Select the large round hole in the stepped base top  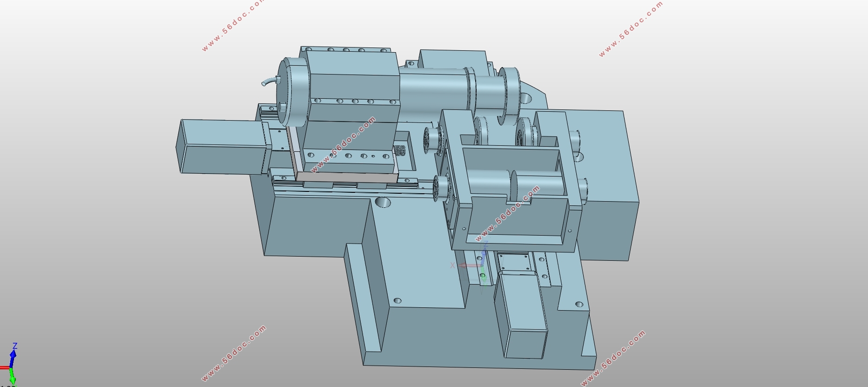tap(383, 202)
